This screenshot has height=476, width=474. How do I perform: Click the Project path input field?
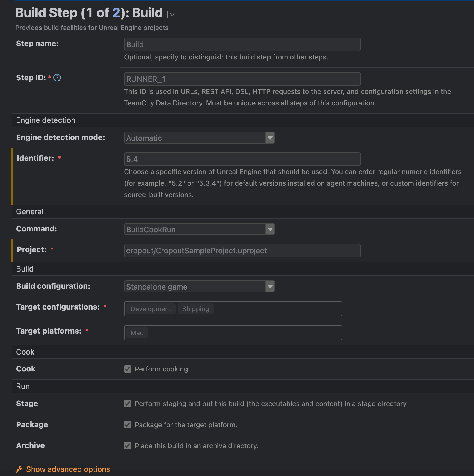point(242,251)
